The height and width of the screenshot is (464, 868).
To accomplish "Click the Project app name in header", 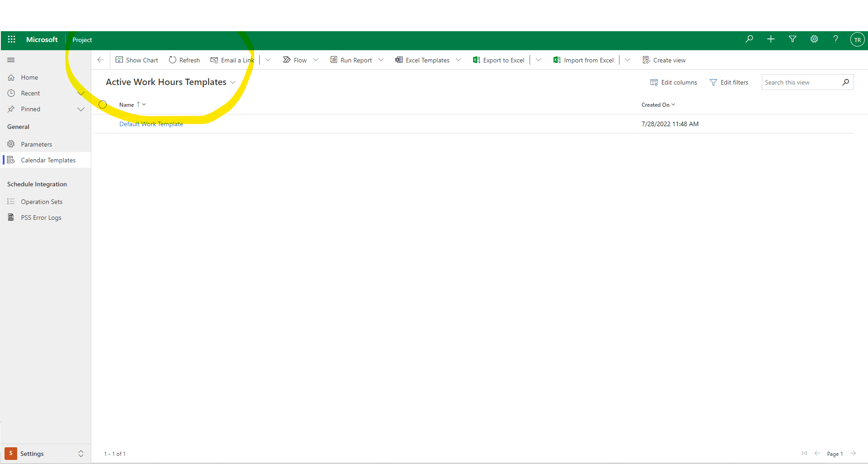I will click(x=82, y=40).
